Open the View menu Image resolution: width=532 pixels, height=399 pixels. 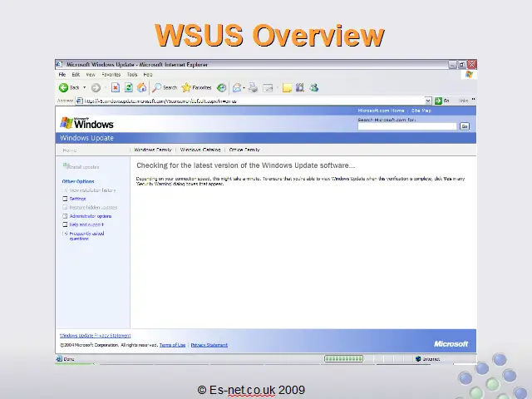tap(91, 75)
